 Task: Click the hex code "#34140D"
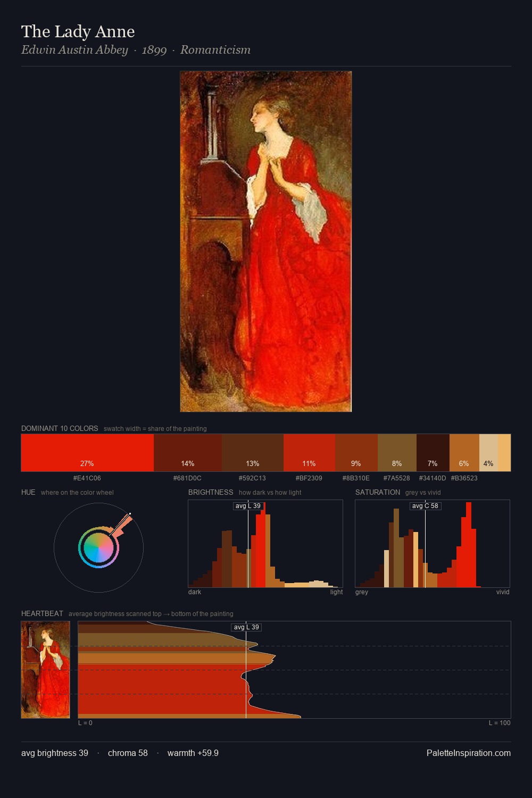pos(433,478)
